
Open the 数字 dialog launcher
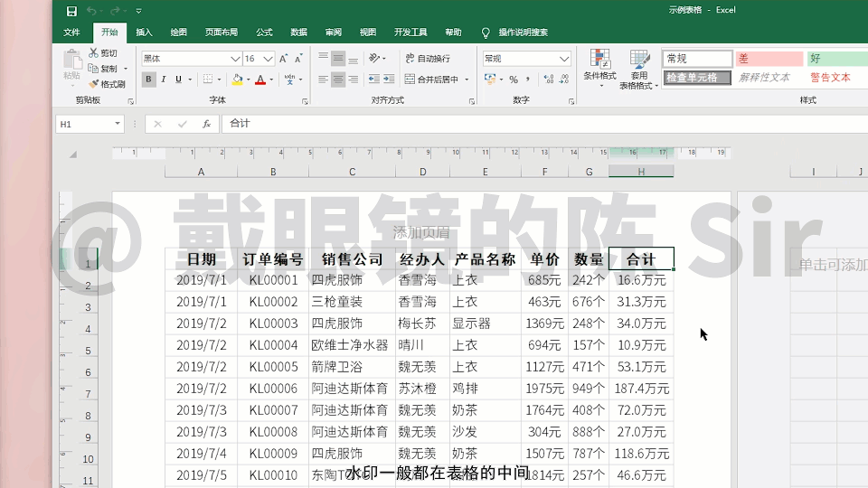pos(571,102)
